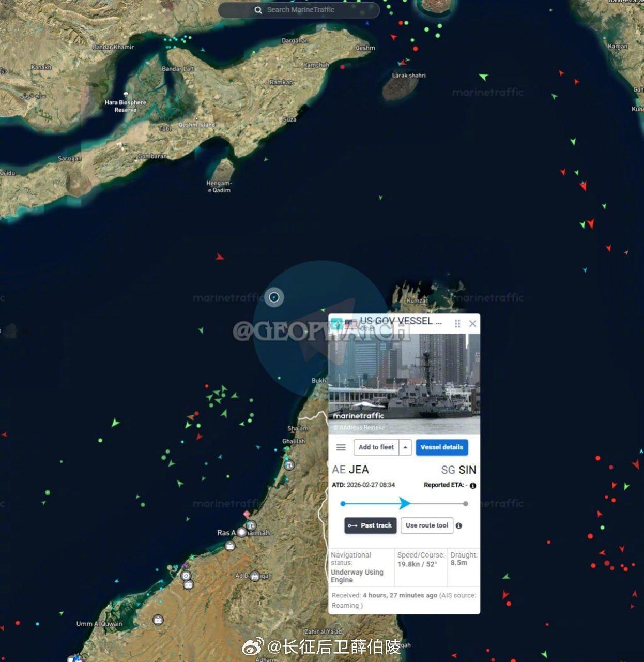Viewport: 644px width, 662px height.
Task: Click the AE JEA departure port
Action: (350, 470)
